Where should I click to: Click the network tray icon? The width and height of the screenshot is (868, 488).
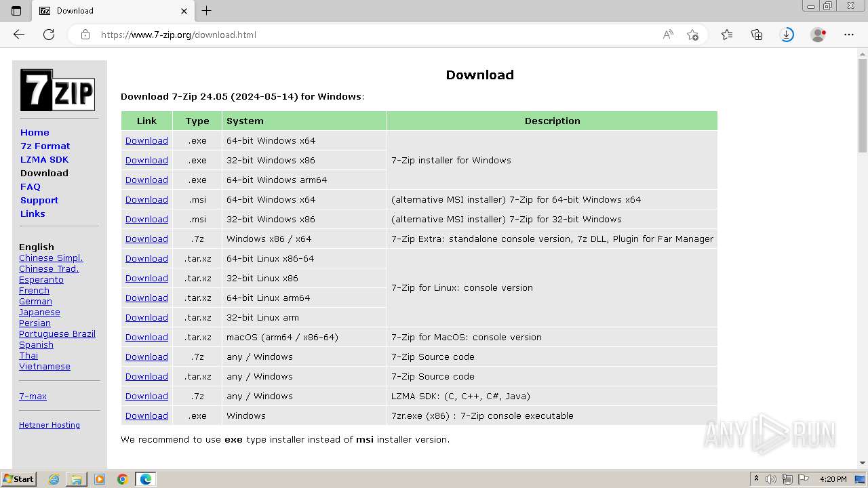tap(787, 479)
